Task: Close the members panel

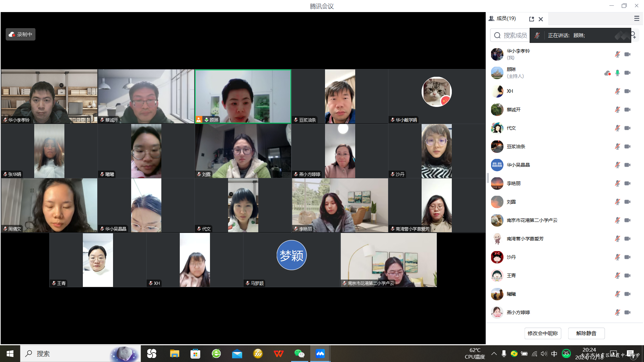Action: [x=541, y=19]
